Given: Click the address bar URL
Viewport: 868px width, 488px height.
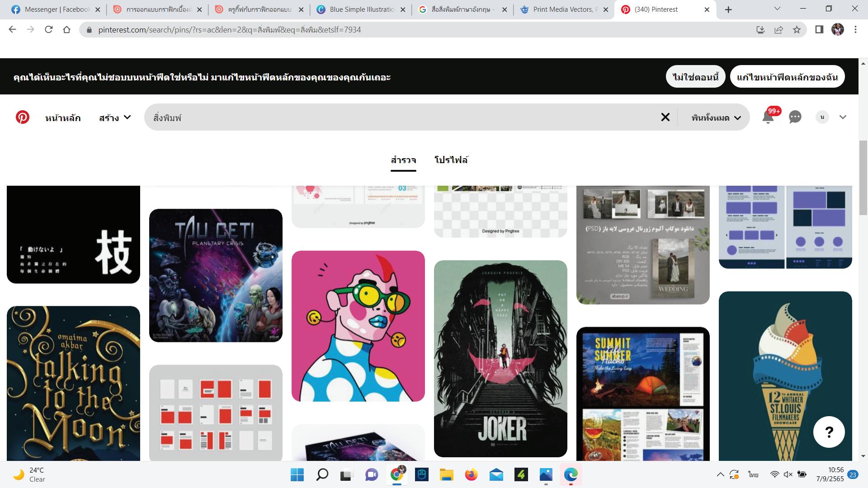Looking at the screenshot, I should (x=230, y=30).
